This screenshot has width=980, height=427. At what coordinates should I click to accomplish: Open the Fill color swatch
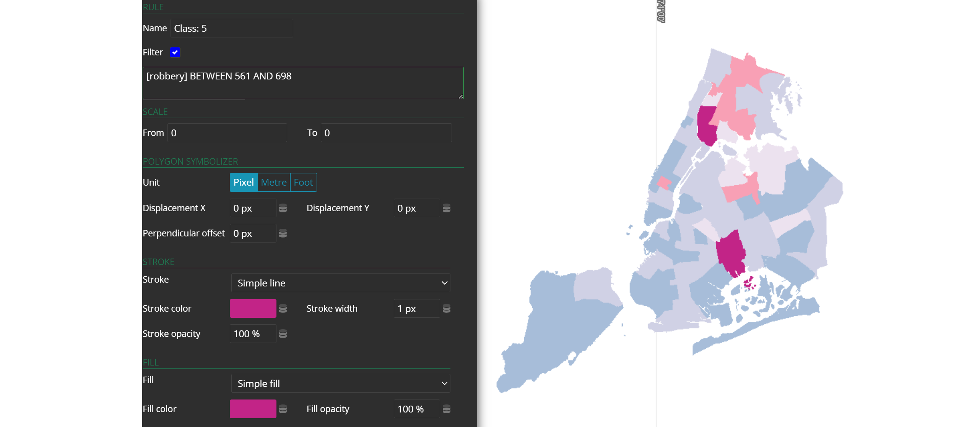point(253,409)
